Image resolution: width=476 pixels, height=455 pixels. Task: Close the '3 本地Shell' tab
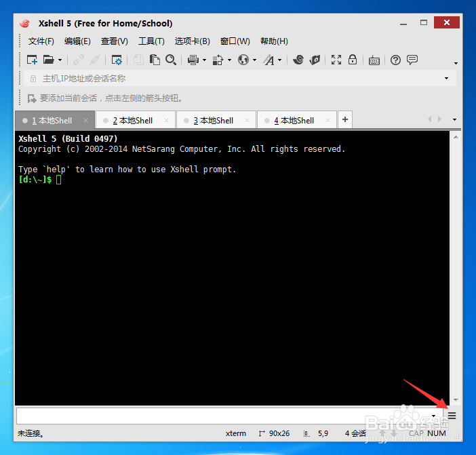click(247, 121)
